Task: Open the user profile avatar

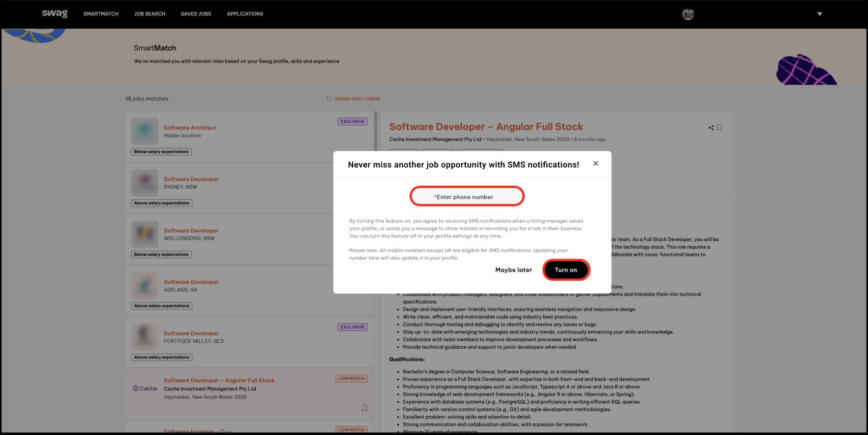Action: [688, 14]
